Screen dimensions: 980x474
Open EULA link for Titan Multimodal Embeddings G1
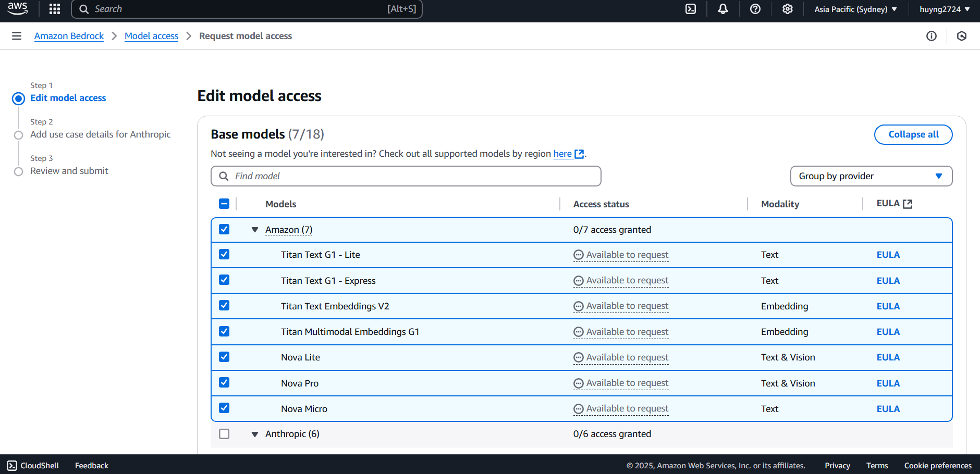pos(888,332)
